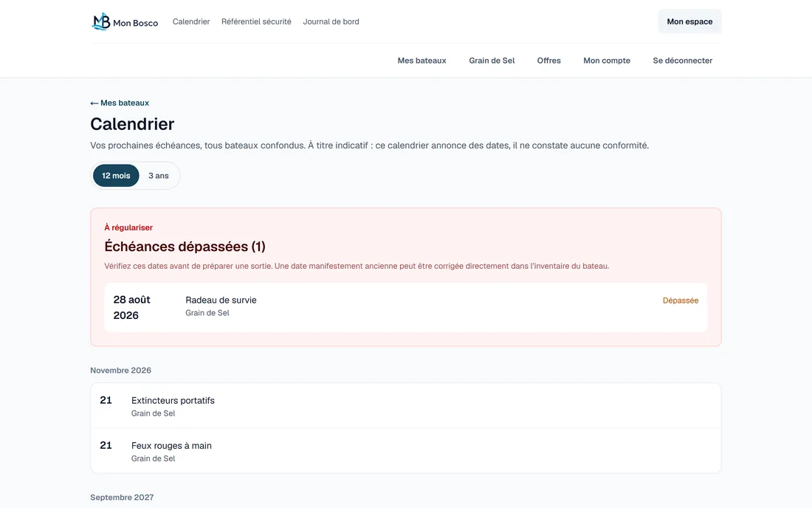Click the back arrow beside Mes bateaux
This screenshot has width=812, height=508.
(x=94, y=103)
